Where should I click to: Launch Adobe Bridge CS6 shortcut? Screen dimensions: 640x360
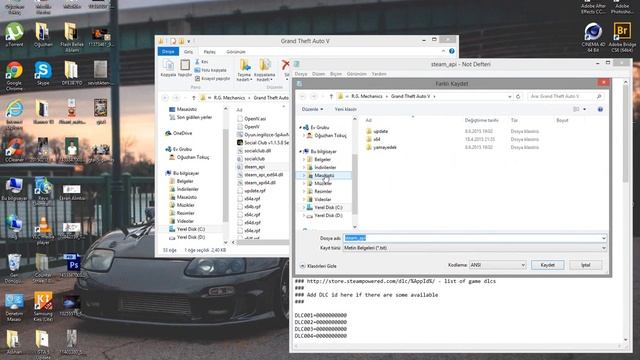622,38
